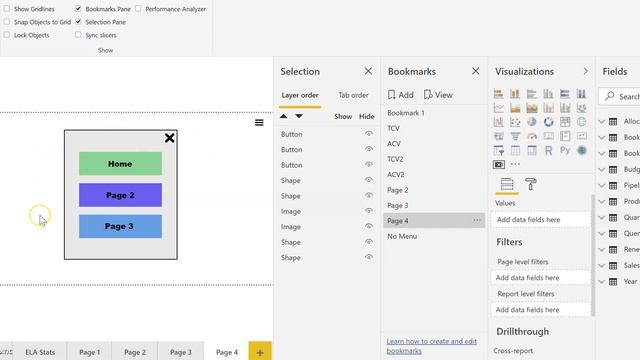The height and width of the screenshot is (360, 640).
Task: Open the ELA Stats page tab
Action: pos(40,352)
